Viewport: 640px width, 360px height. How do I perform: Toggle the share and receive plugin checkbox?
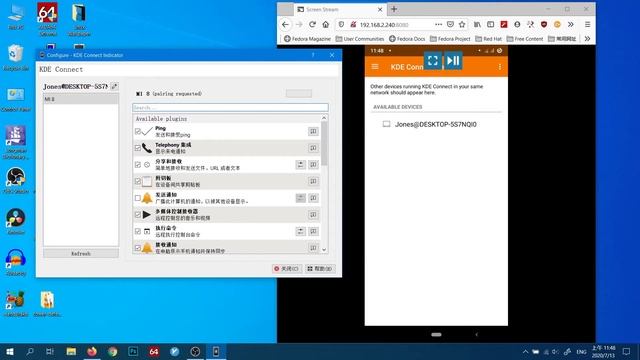point(138,164)
